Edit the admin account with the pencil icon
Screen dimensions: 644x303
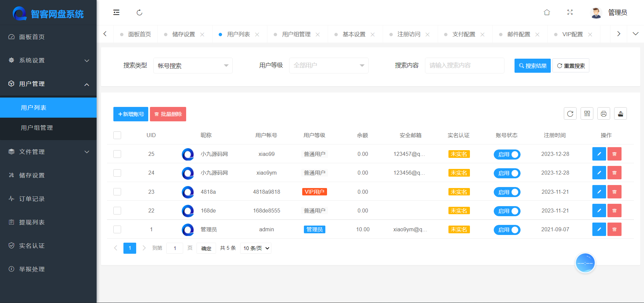click(599, 229)
